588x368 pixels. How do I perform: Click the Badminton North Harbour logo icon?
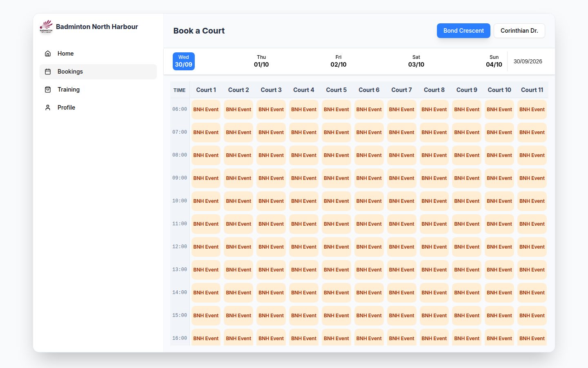point(46,27)
